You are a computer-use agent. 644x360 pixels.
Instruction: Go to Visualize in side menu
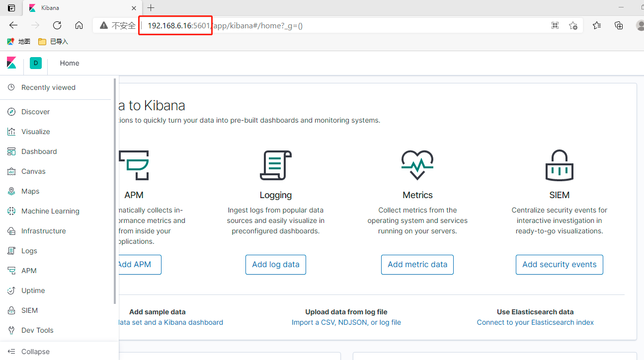click(35, 132)
